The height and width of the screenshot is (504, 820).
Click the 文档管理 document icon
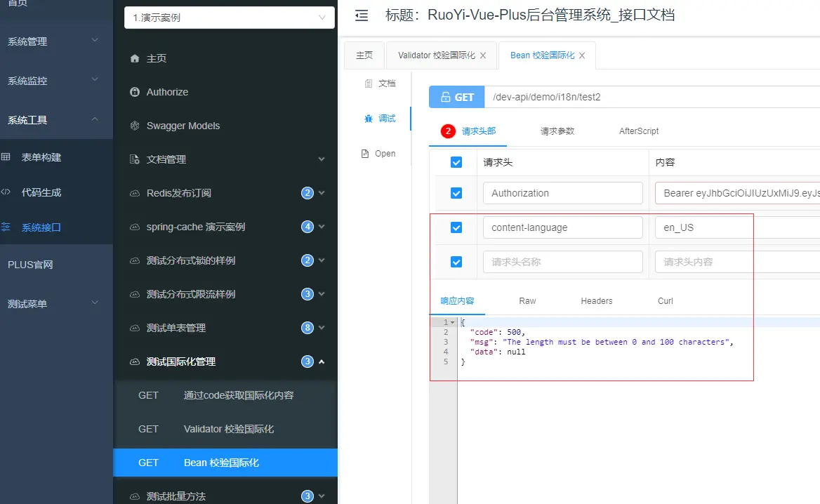(x=134, y=159)
